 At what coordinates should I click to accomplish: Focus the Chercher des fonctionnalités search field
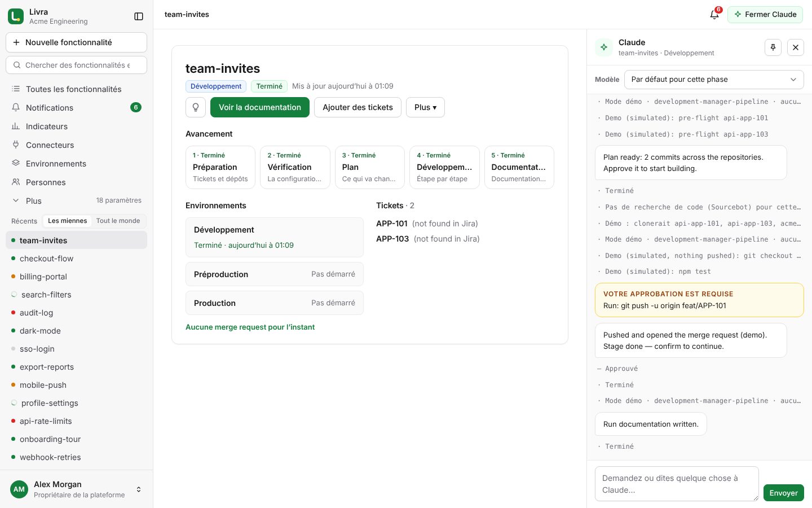click(x=76, y=65)
